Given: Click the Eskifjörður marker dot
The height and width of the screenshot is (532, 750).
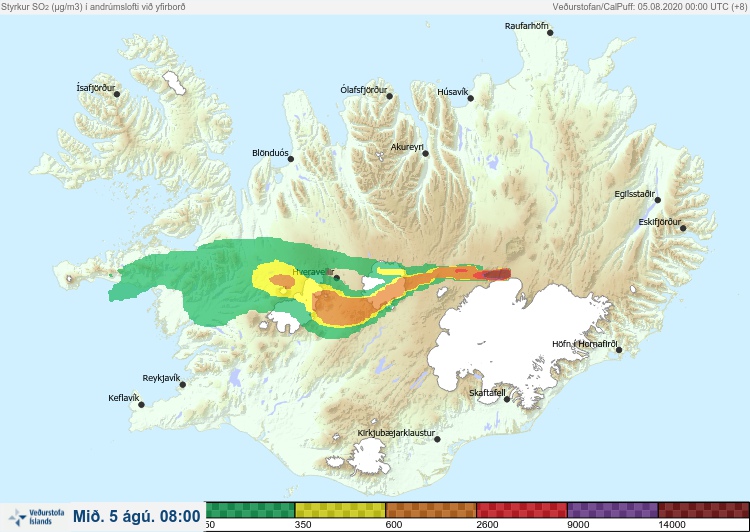Looking at the screenshot, I should (x=683, y=228).
